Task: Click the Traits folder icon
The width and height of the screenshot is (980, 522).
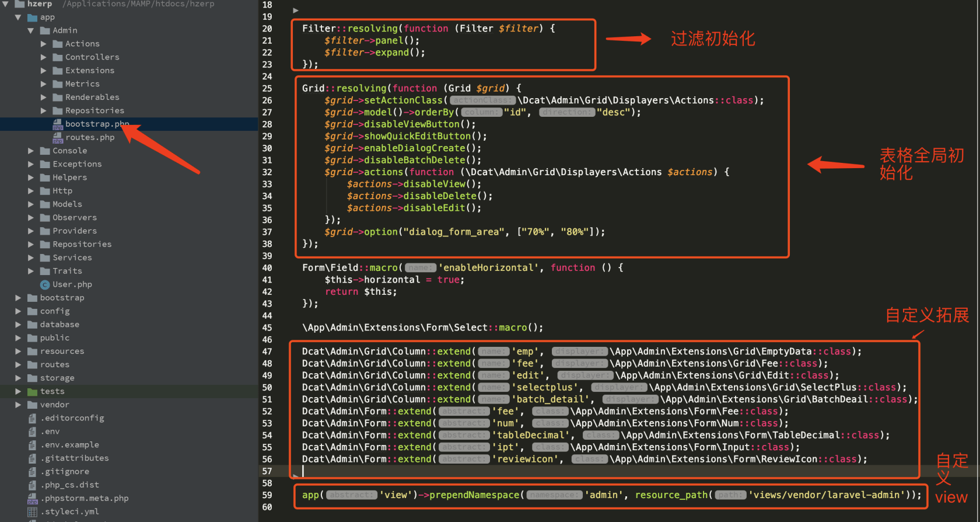Action: (x=45, y=271)
